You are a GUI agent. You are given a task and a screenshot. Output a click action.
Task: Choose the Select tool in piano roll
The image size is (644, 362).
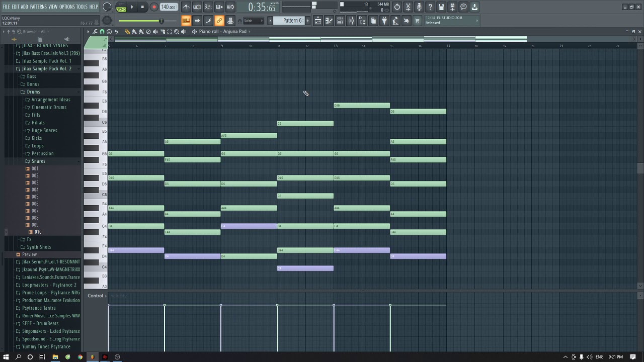coord(170,32)
